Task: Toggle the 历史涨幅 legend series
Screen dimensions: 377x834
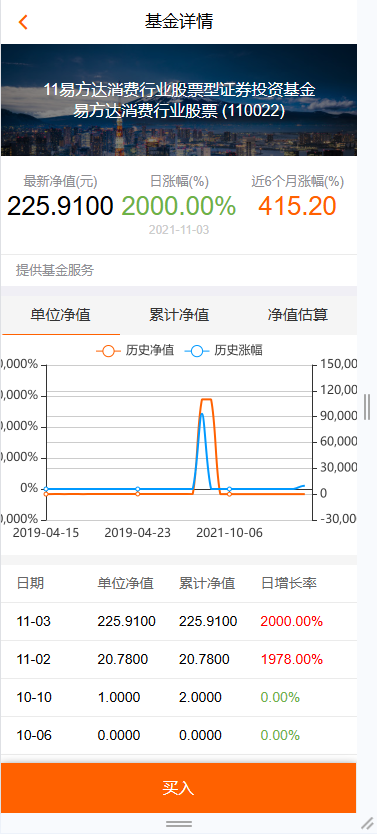Action: click(x=223, y=351)
